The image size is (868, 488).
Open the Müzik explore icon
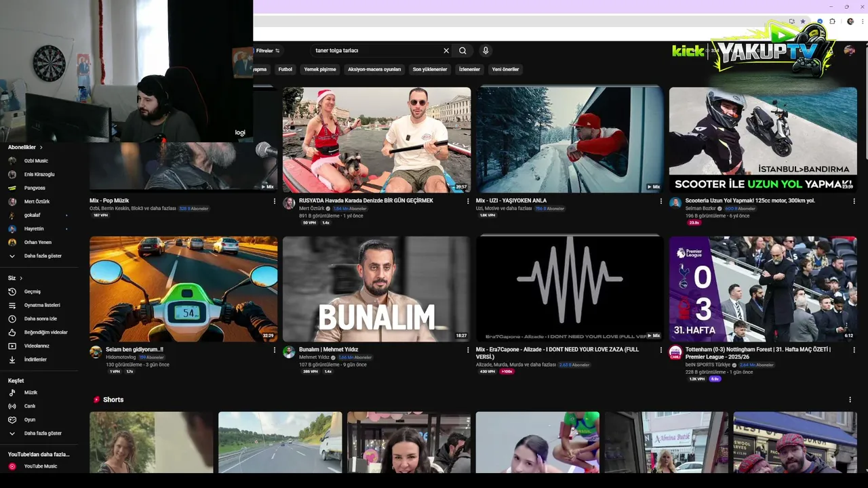point(12,392)
